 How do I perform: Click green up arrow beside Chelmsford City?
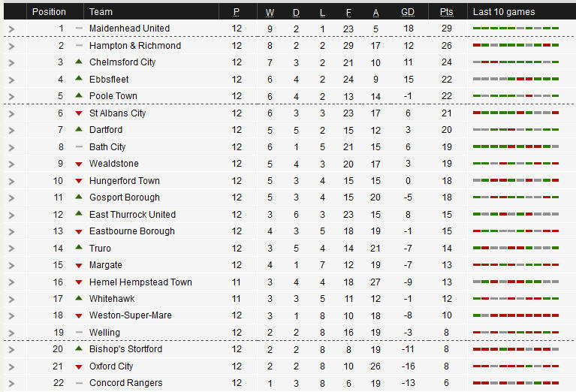tap(79, 62)
